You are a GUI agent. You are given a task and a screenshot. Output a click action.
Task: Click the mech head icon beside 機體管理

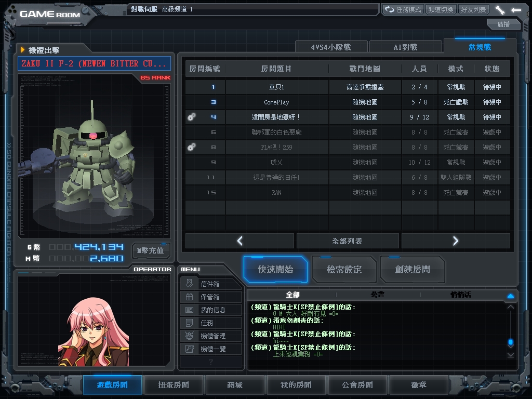point(189,336)
